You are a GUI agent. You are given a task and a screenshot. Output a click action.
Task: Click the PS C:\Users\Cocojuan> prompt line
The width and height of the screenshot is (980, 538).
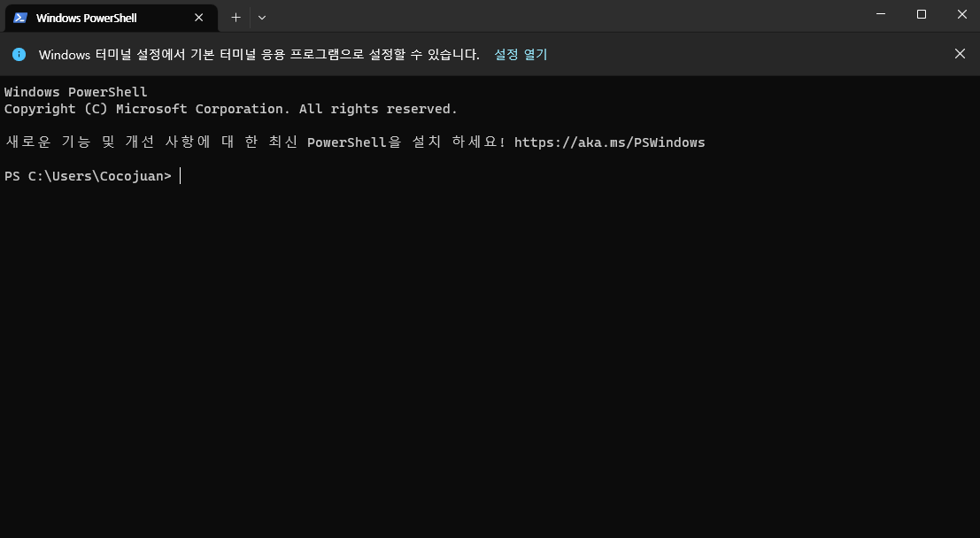click(88, 176)
